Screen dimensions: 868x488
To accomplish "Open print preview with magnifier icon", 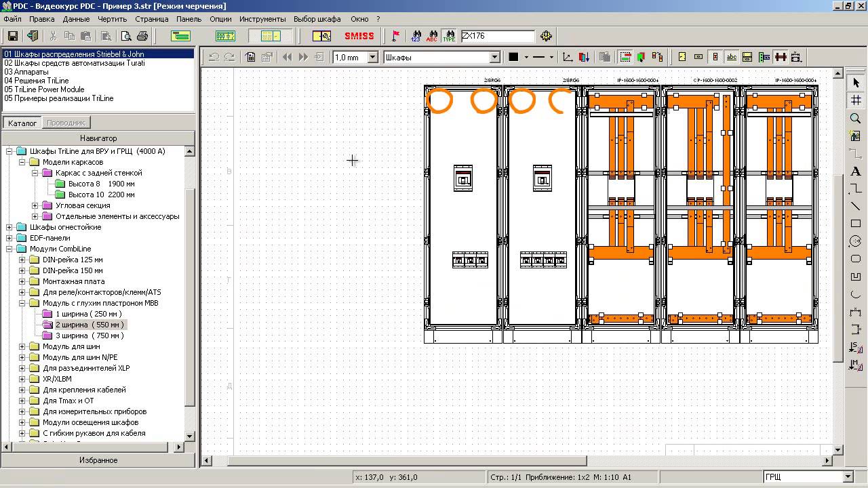I will 125,36.
